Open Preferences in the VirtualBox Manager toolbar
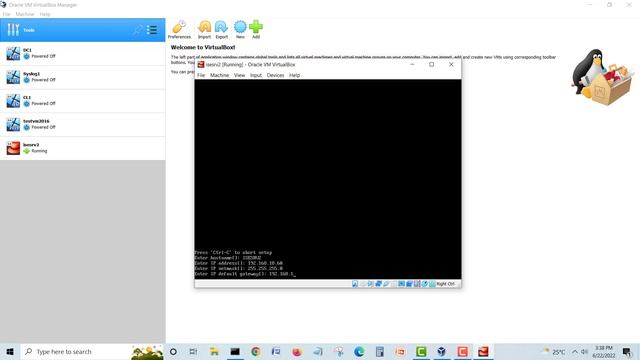 (x=179, y=29)
